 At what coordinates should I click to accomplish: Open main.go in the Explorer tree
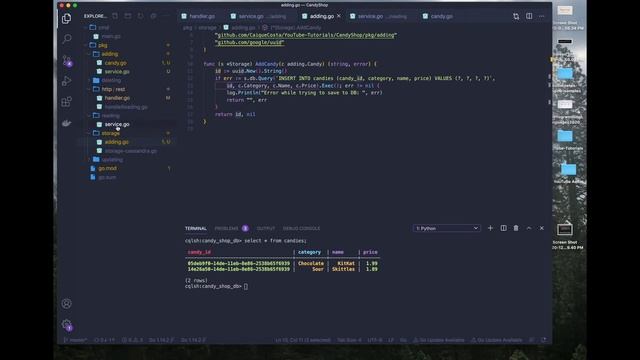[111, 36]
